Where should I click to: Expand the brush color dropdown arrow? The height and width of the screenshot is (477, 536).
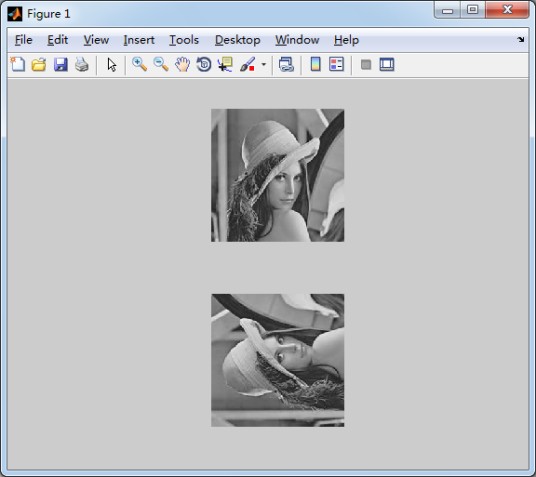264,64
